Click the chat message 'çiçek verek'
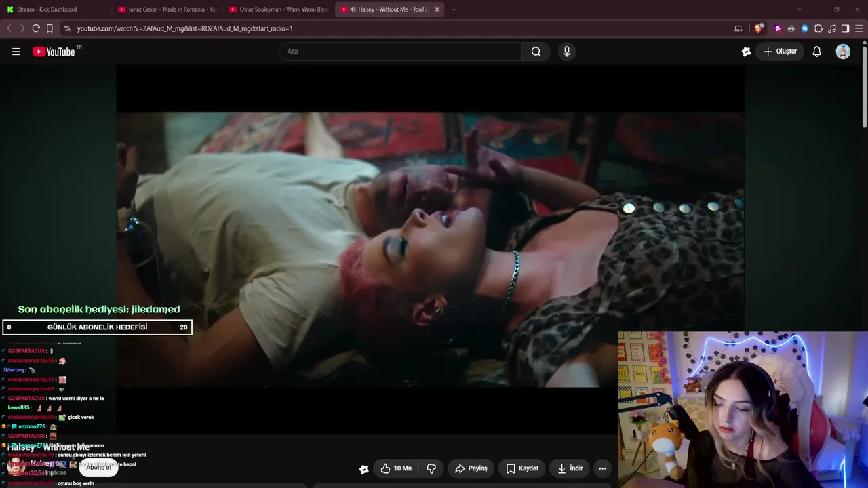Viewport: 868px width, 488px height. point(81,418)
